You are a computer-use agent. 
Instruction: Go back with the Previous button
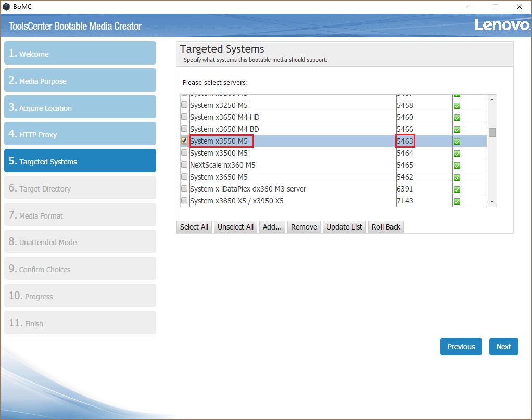point(461,347)
